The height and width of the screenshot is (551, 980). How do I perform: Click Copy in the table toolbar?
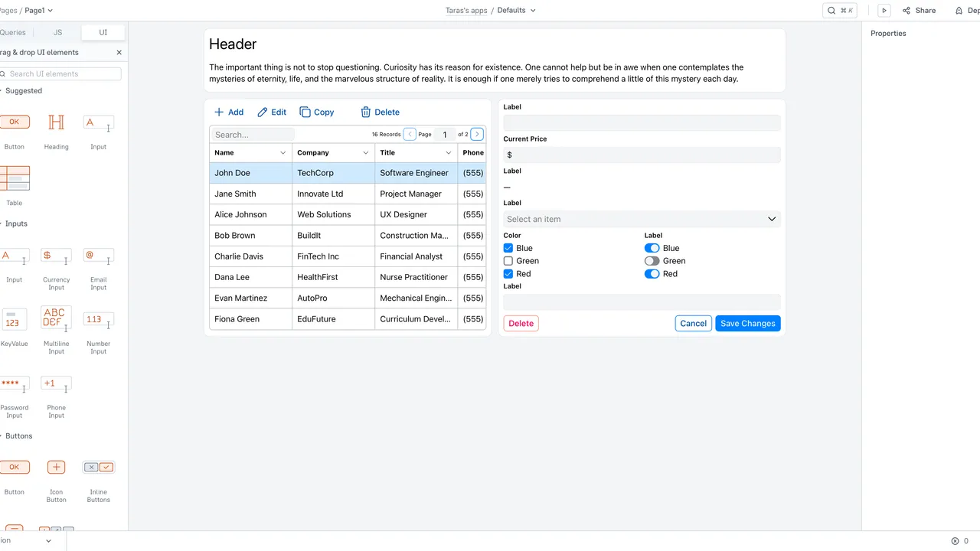(x=317, y=112)
